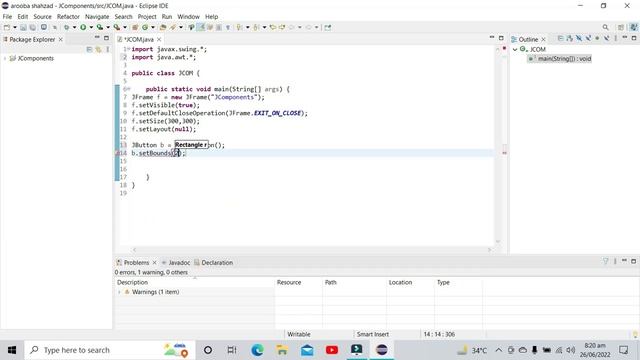Open the Source menu
This screenshot has width=640, height=360.
(x=42, y=17)
